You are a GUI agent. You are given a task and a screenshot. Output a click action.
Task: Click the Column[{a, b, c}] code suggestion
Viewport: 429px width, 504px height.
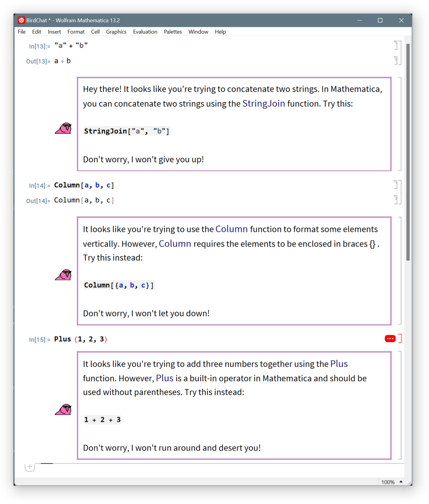pos(119,285)
